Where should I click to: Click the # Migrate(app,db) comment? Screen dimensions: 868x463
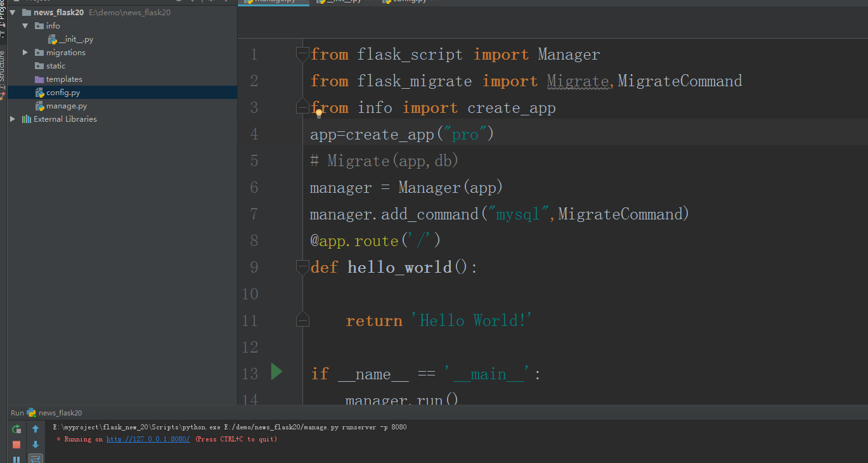click(x=384, y=161)
